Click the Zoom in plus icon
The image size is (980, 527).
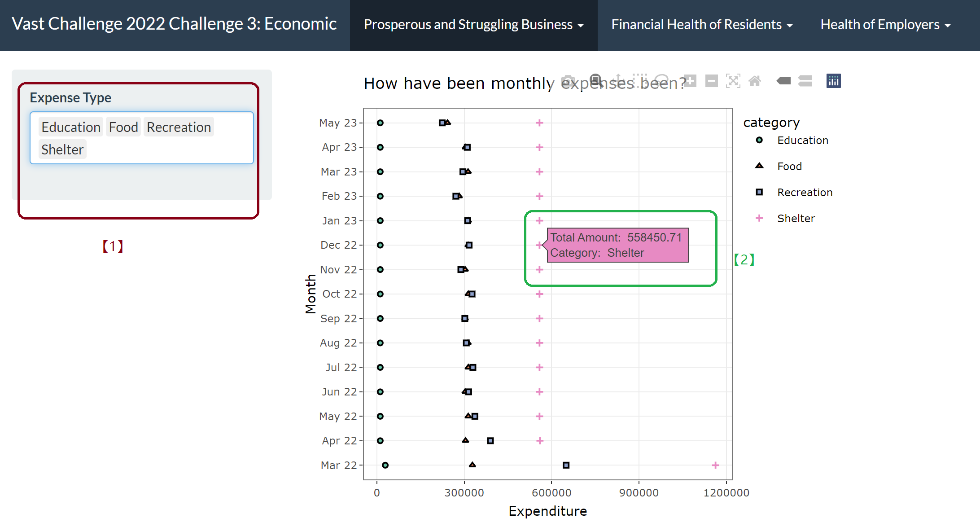click(690, 81)
